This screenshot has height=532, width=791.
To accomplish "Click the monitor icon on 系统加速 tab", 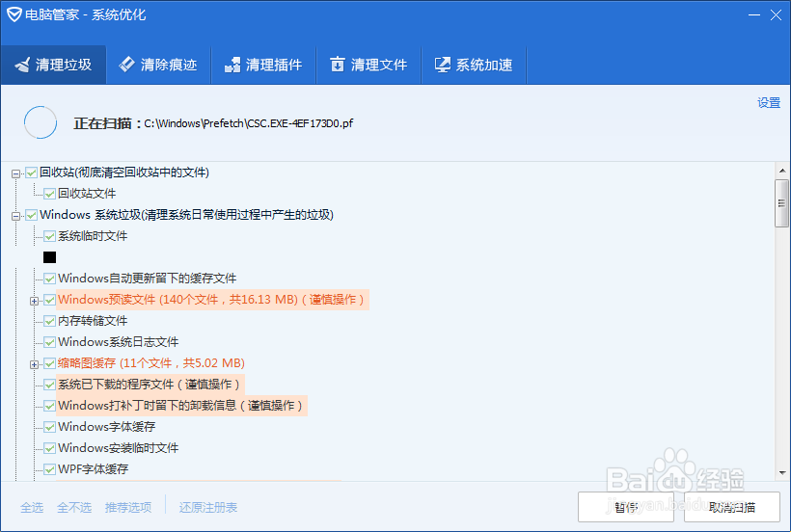I will 443,65.
